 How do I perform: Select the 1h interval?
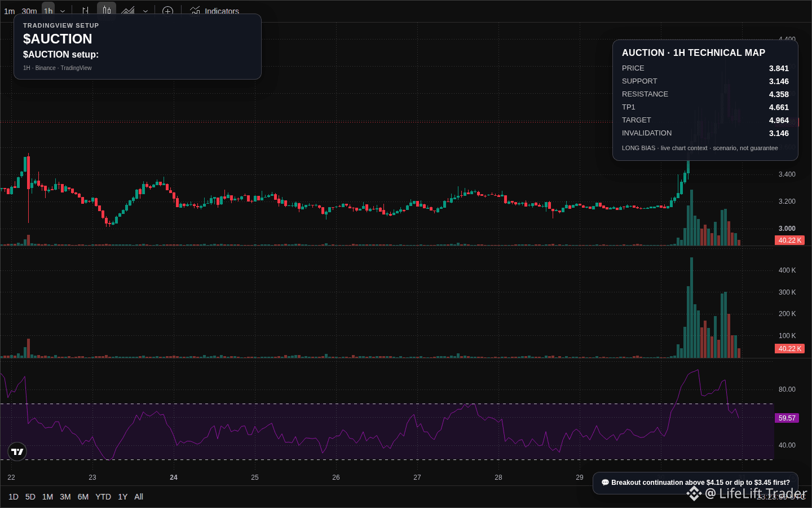[48, 11]
